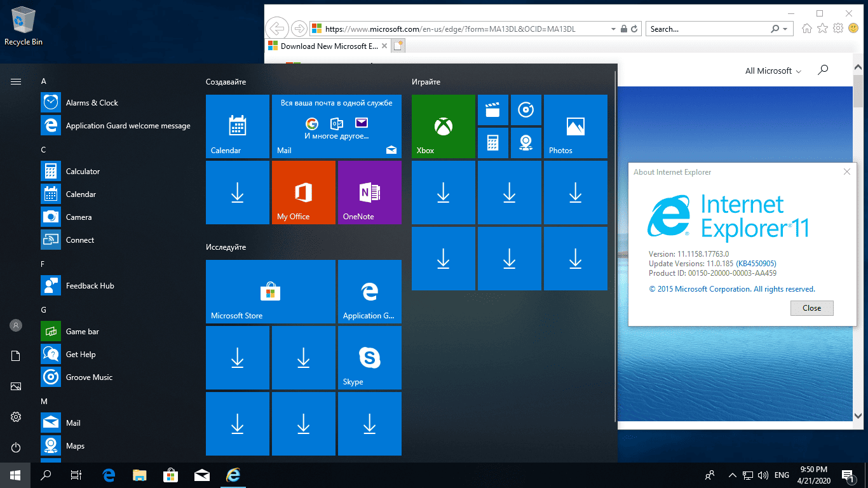Open the ENG language indicator
The height and width of the screenshot is (488, 868).
coord(782,475)
